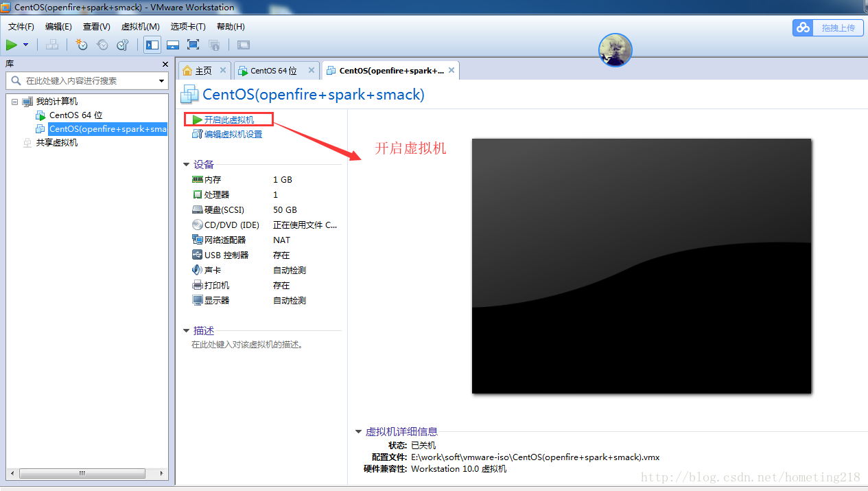This screenshot has width=868, height=491.
Task: Toggle the thumbnail bar view icon
Action: coord(173,45)
